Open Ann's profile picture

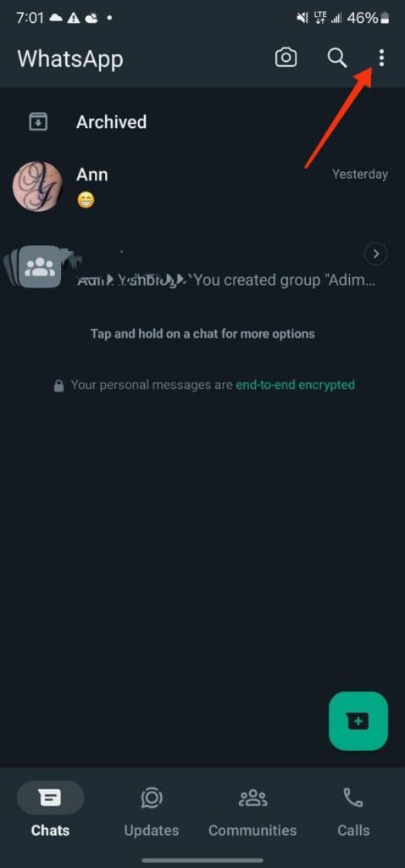(x=37, y=186)
